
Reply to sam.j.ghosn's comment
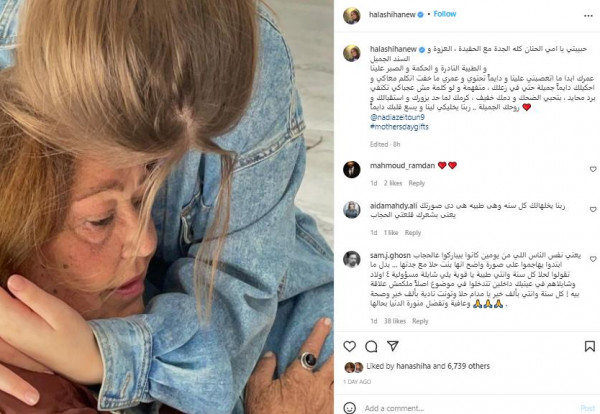click(420, 321)
